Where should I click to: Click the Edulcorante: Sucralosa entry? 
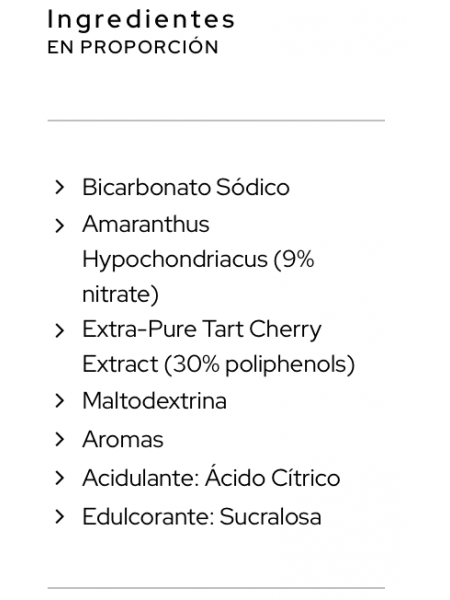(x=202, y=517)
